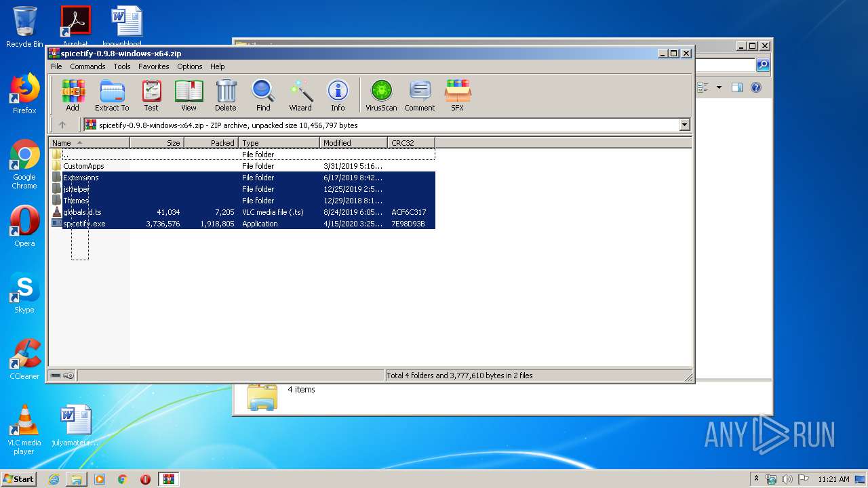
Task: Open the Google Chrome desktop shortcut
Action: pyautogui.click(x=24, y=165)
